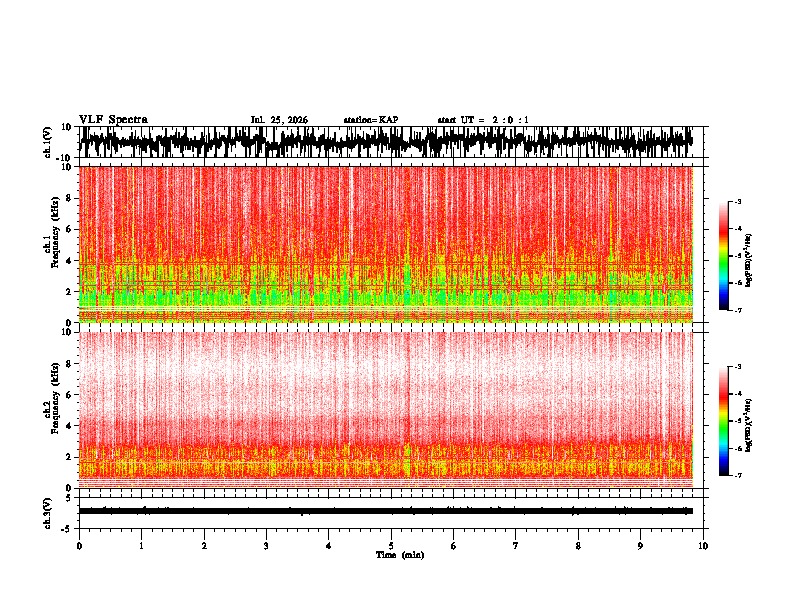Click the "-3" label on ch.1 colorbar

738,202
